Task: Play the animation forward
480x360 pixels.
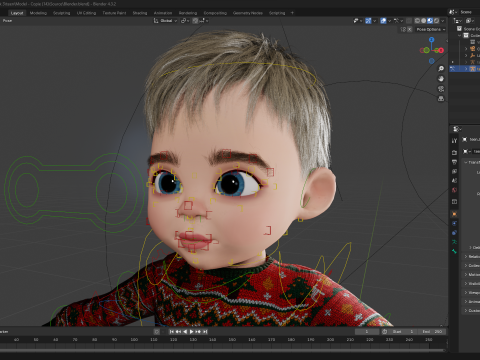Action: tap(191, 332)
